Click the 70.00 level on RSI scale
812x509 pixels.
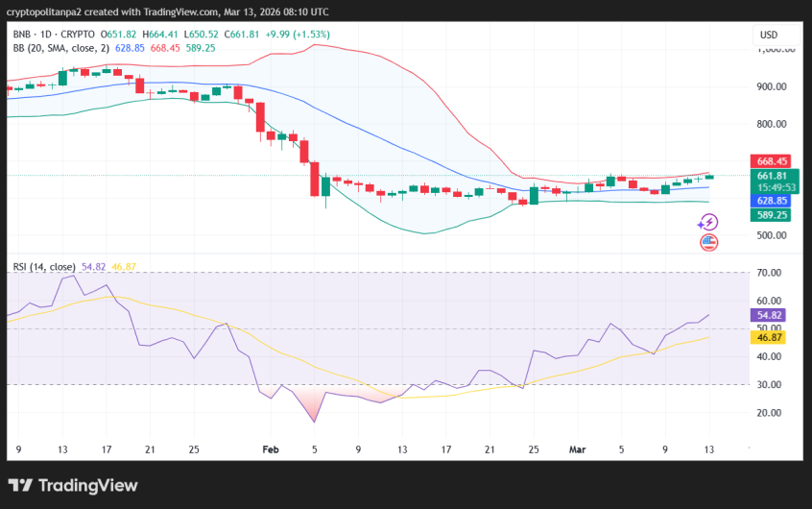coord(771,273)
